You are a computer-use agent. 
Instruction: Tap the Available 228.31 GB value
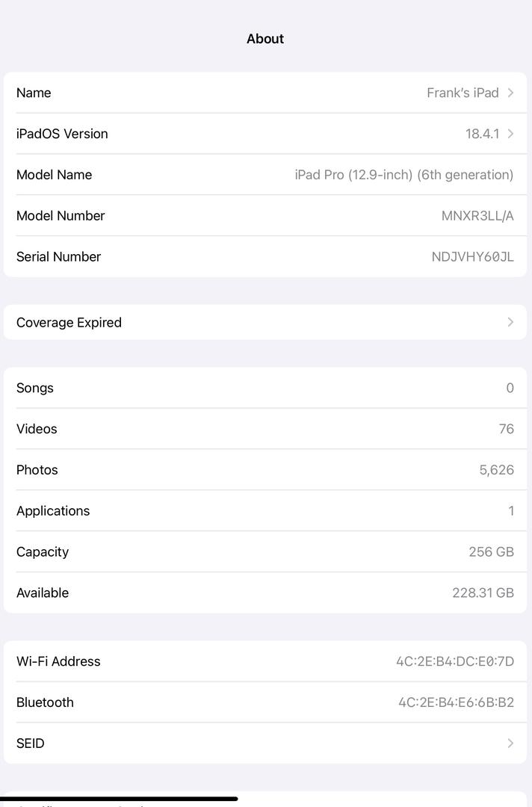point(483,593)
